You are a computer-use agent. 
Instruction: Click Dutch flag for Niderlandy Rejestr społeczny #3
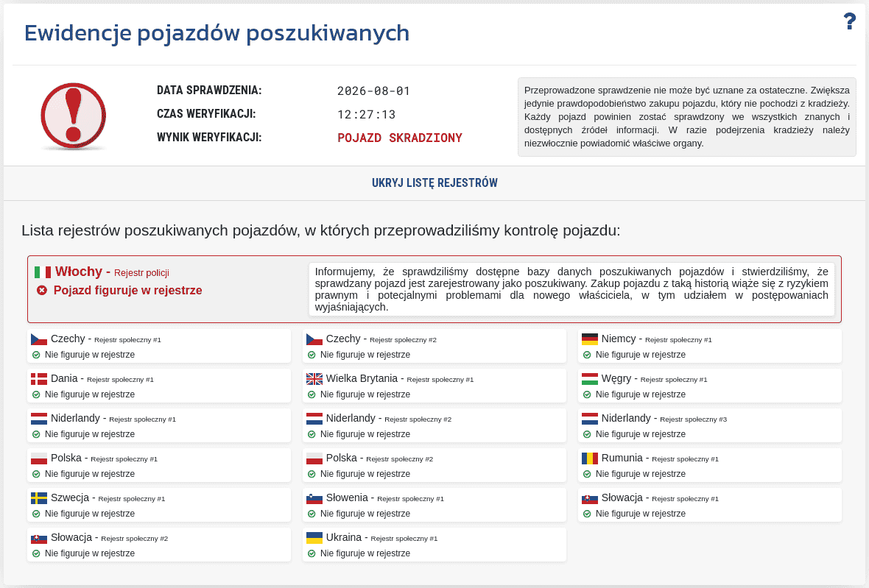pos(590,419)
